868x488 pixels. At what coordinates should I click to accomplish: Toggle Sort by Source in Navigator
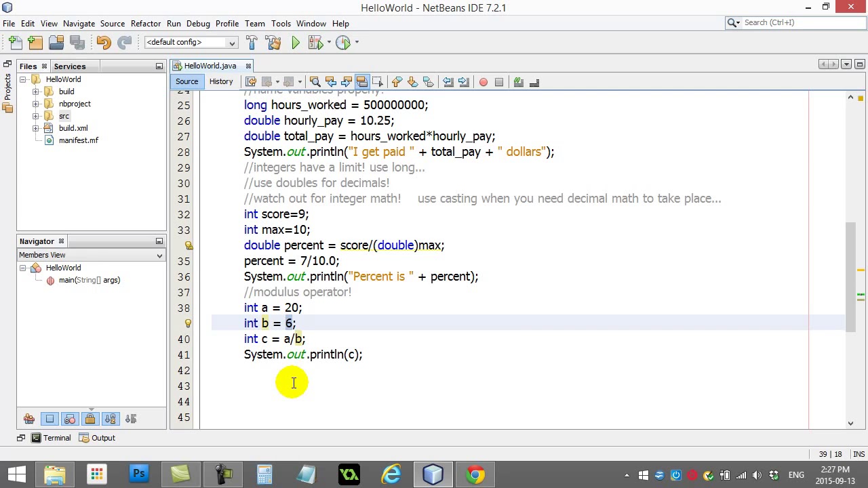click(x=131, y=419)
